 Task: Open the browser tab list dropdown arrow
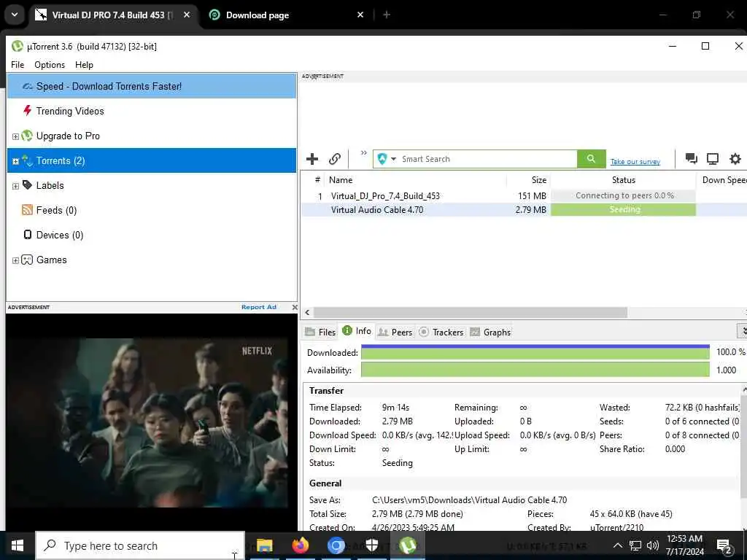coord(15,15)
